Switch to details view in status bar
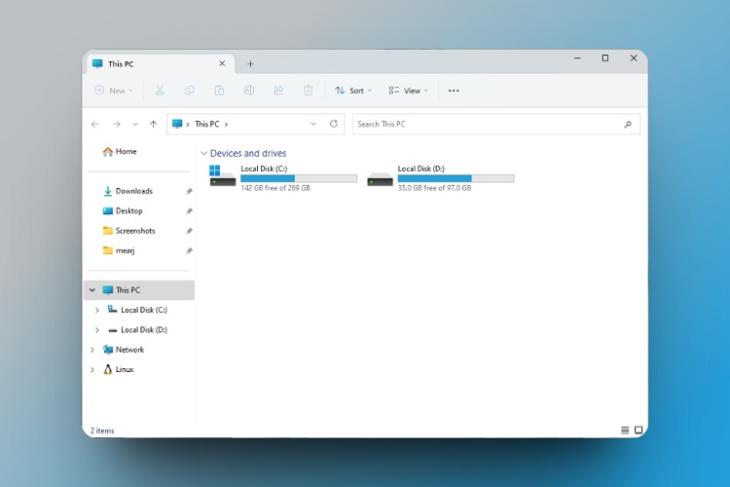The image size is (730, 487). click(x=625, y=430)
